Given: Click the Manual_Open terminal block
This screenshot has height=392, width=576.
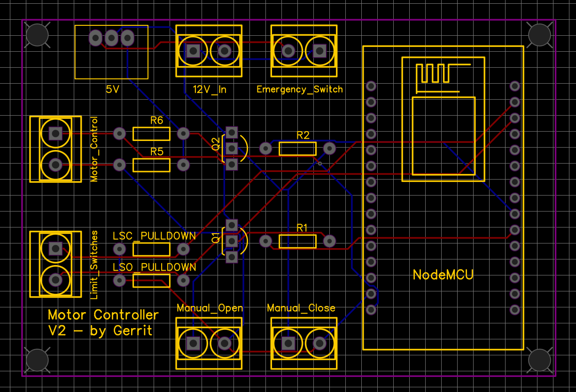Looking at the screenshot, I should coord(209,343).
